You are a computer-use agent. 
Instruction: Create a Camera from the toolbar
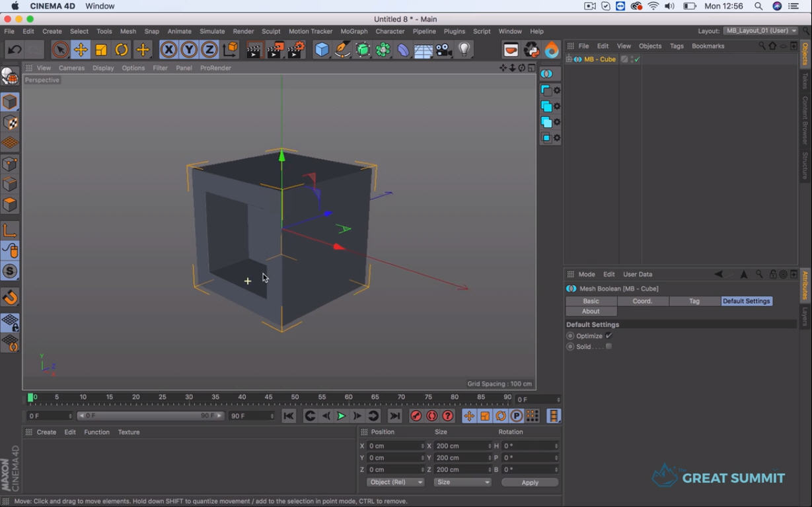point(443,49)
